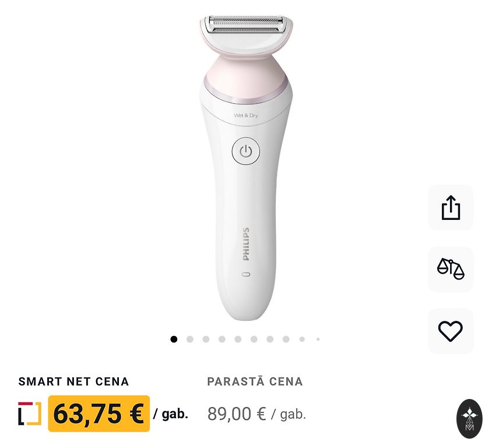492x448 pixels.
Task: Jump to the seventh gallery image dot
Action: 270,339
